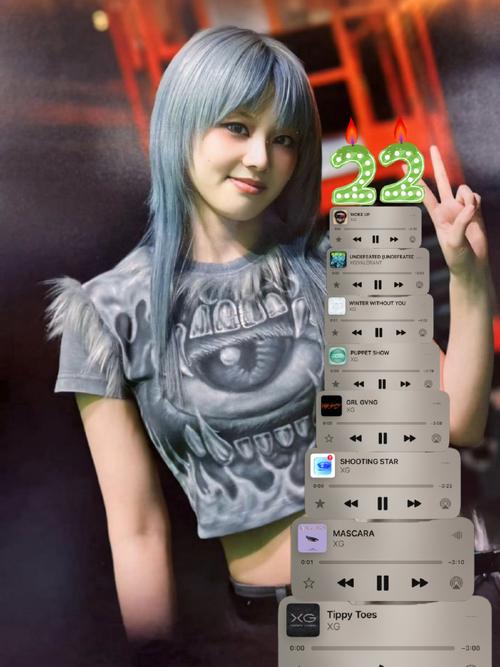The width and height of the screenshot is (500, 667).
Task: Open AirPlay for WINTER WITHOUT YOU
Action: tap(422, 332)
